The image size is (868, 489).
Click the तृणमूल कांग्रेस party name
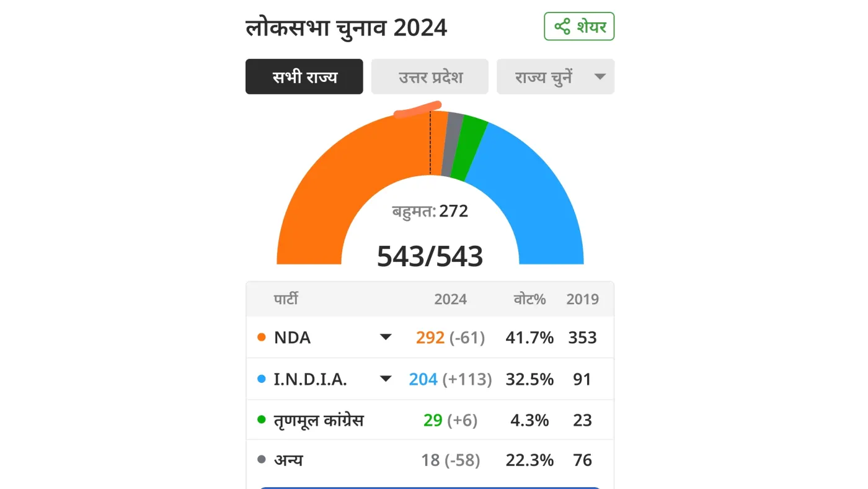pos(319,420)
